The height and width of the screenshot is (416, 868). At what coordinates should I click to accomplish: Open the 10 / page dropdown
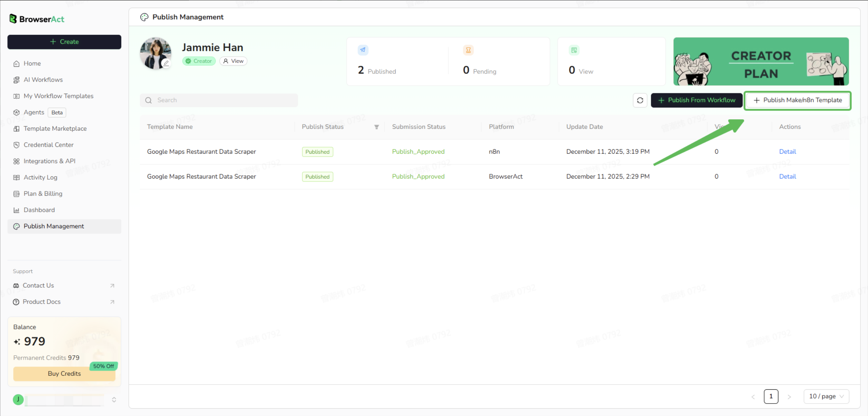(x=826, y=396)
